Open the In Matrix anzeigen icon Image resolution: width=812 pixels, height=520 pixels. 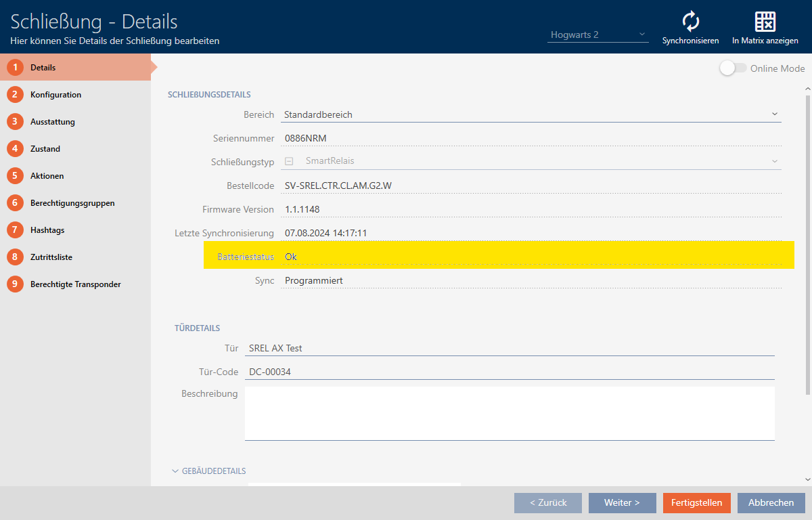pyautogui.click(x=765, y=22)
